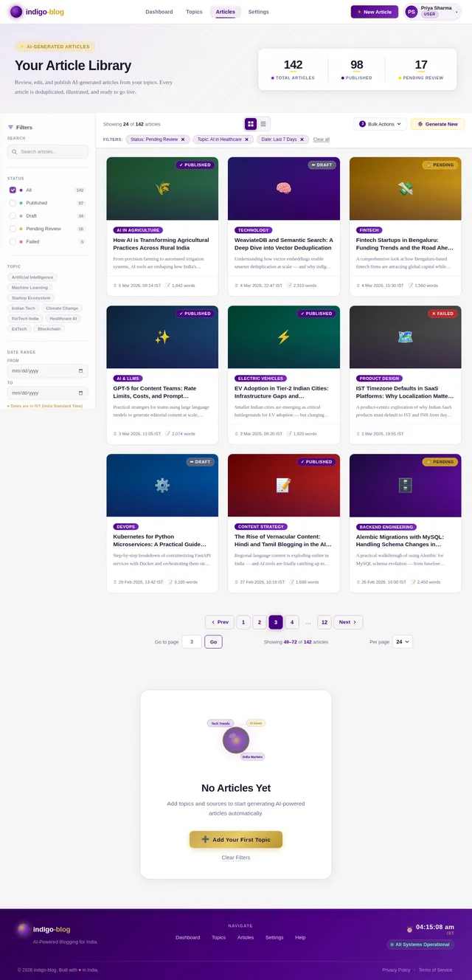
Task: Click the Generate New button
Action: point(437,124)
